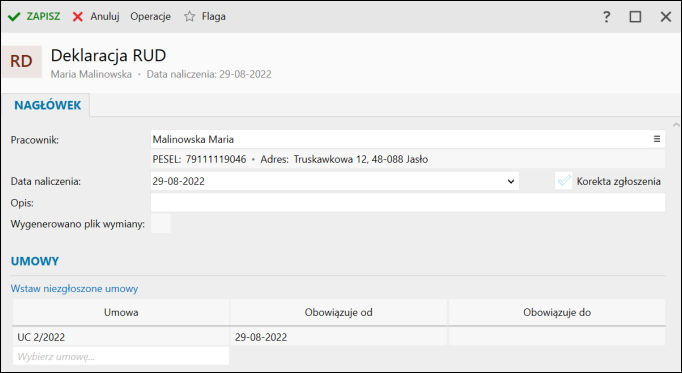Screen dimensions: 682x373
Task: Click the Umowa column header
Action: pos(121,312)
